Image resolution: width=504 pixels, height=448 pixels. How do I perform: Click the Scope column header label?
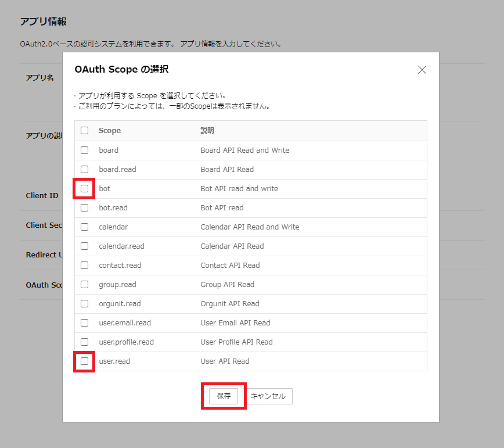coord(110,131)
